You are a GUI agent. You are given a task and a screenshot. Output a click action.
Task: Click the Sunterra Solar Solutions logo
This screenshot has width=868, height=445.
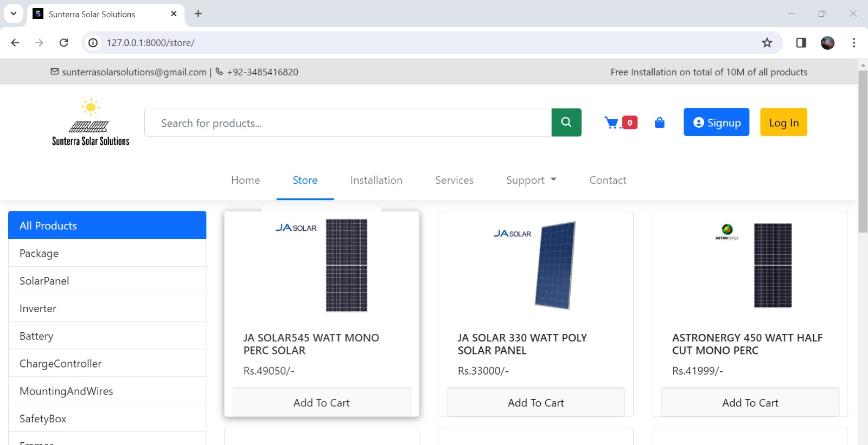91,122
